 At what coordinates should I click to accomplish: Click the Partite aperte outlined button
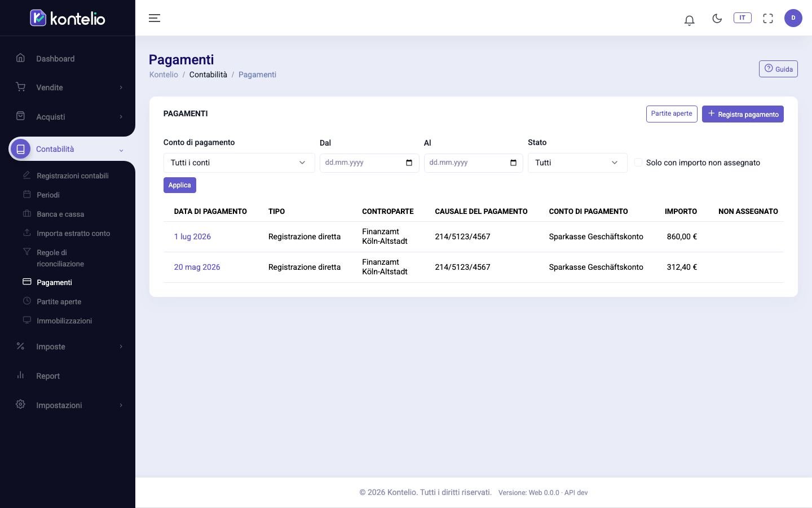coord(672,113)
